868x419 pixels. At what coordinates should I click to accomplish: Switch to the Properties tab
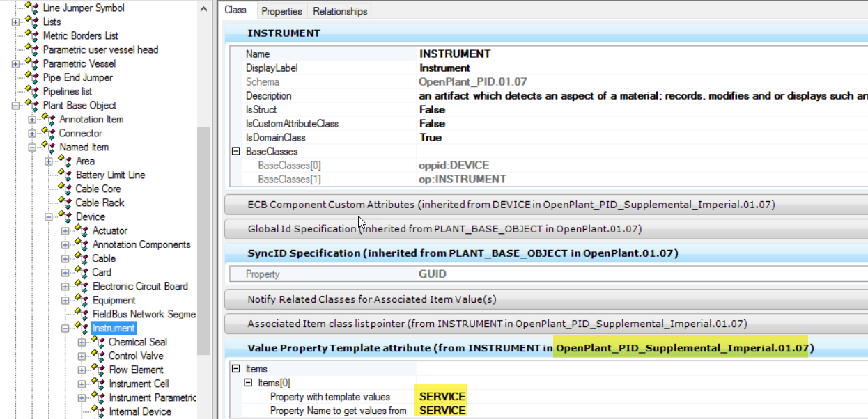click(281, 11)
